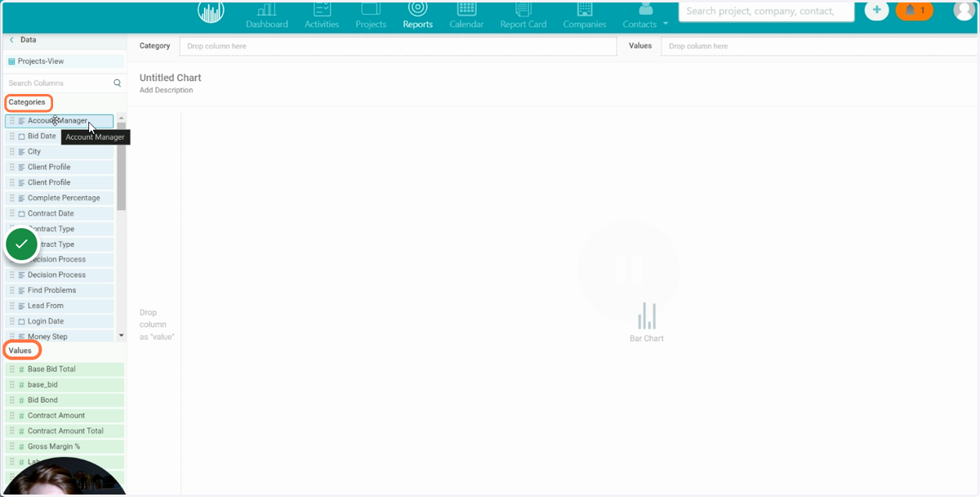Go to Companies section
The width and height of the screenshot is (980, 497).
pos(584,16)
